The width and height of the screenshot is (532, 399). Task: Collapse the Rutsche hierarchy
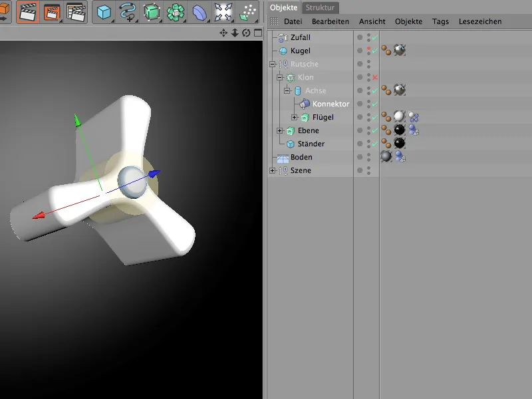272,64
